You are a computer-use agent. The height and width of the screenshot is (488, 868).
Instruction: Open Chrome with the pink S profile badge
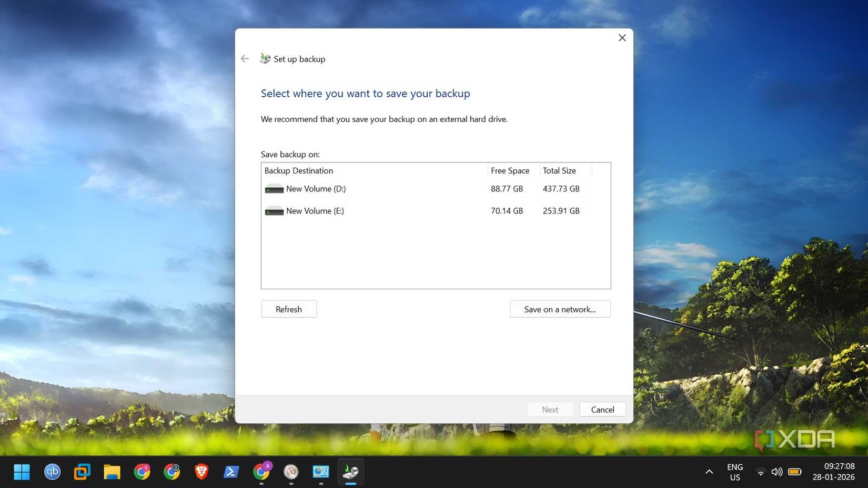point(142,472)
